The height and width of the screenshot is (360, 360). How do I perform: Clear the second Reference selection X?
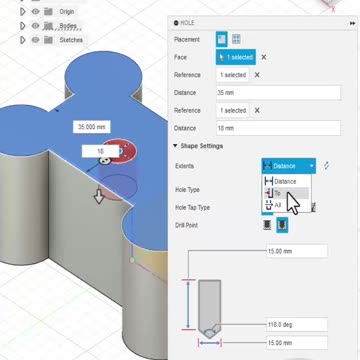pos(257,110)
